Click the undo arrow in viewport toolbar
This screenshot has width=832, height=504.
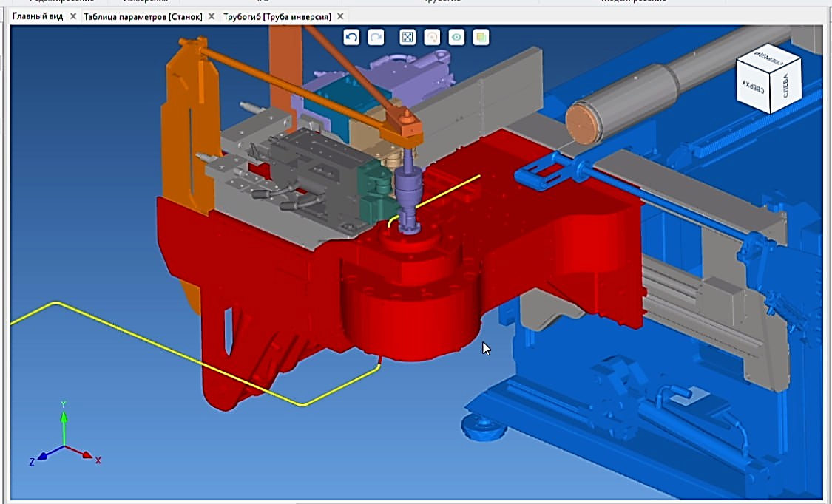(x=351, y=37)
